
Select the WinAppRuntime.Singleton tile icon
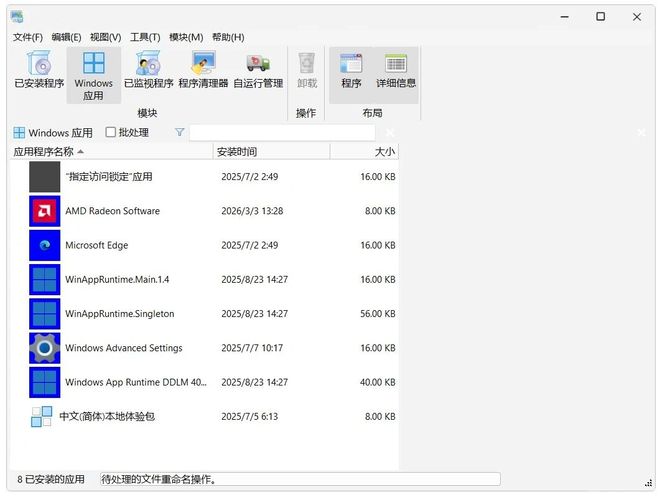pyautogui.click(x=45, y=314)
